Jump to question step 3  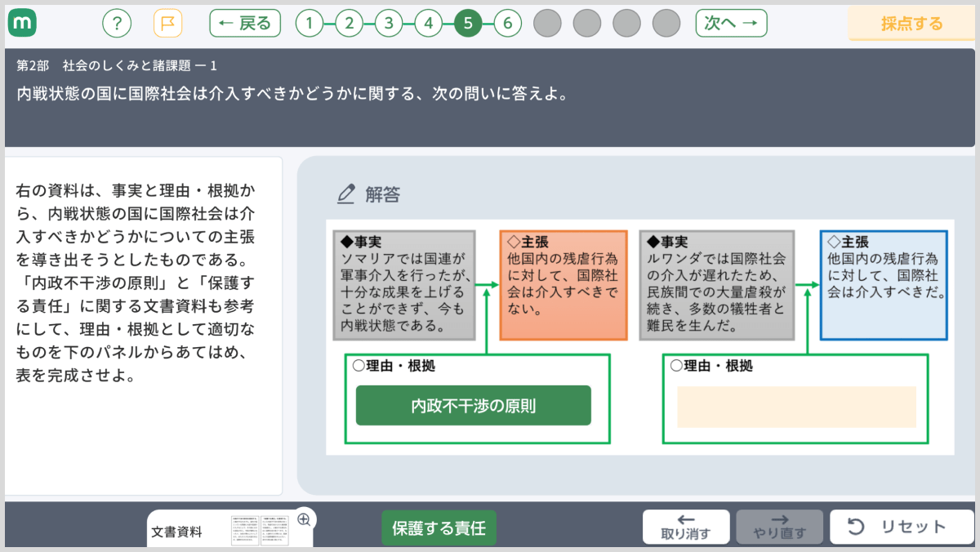click(388, 24)
